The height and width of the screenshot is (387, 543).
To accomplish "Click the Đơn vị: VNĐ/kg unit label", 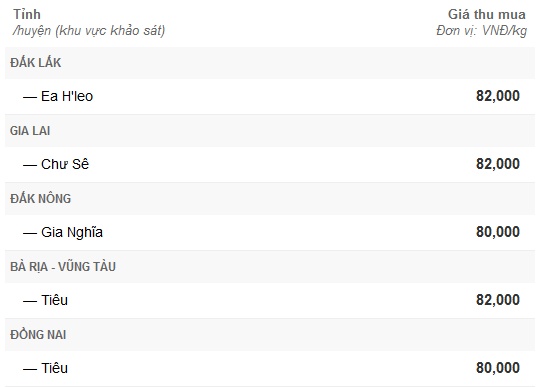I will point(481,31).
